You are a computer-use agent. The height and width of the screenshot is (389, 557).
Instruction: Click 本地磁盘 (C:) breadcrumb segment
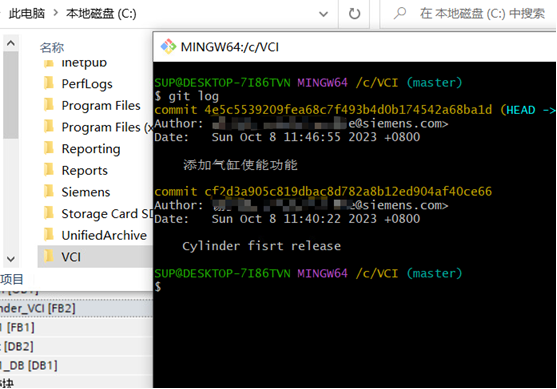pyautogui.click(x=101, y=13)
